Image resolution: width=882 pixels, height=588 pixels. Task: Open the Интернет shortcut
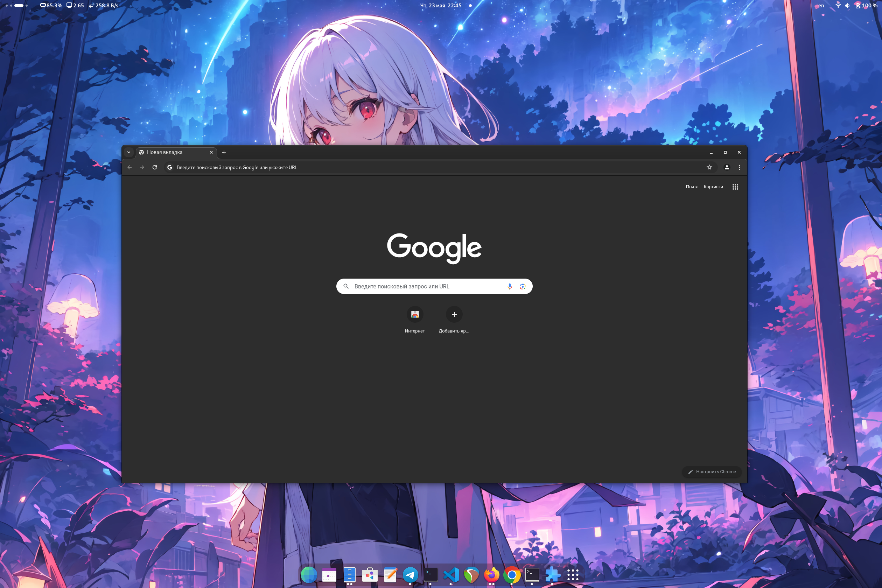pos(415,320)
